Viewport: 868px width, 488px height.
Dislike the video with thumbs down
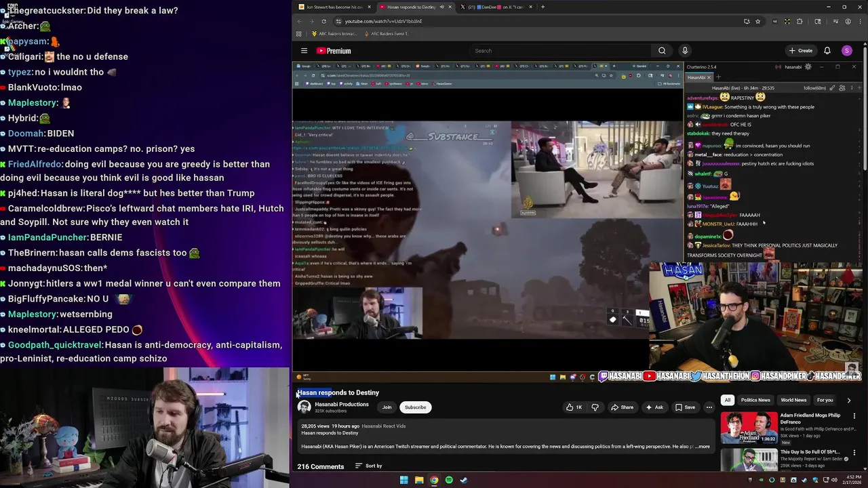click(x=595, y=407)
